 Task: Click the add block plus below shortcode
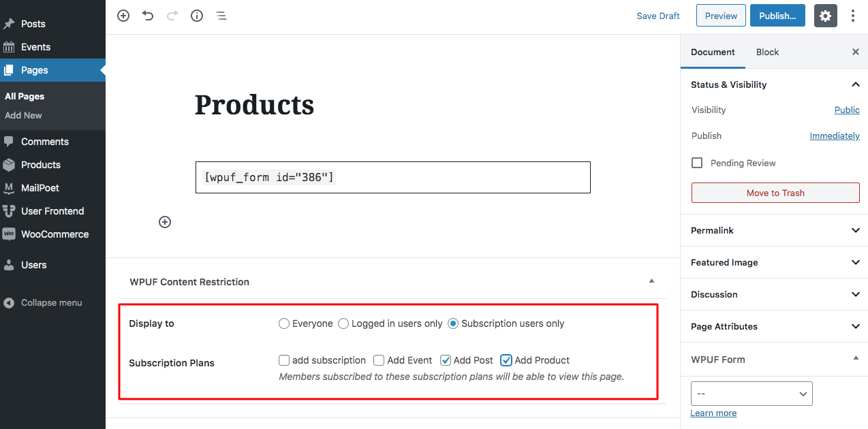point(165,222)
